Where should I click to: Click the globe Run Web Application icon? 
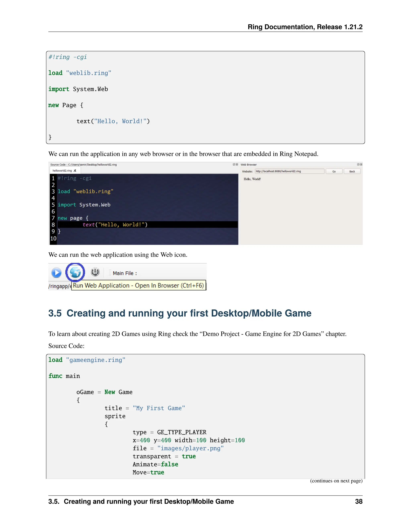click(x=75, y=272)
